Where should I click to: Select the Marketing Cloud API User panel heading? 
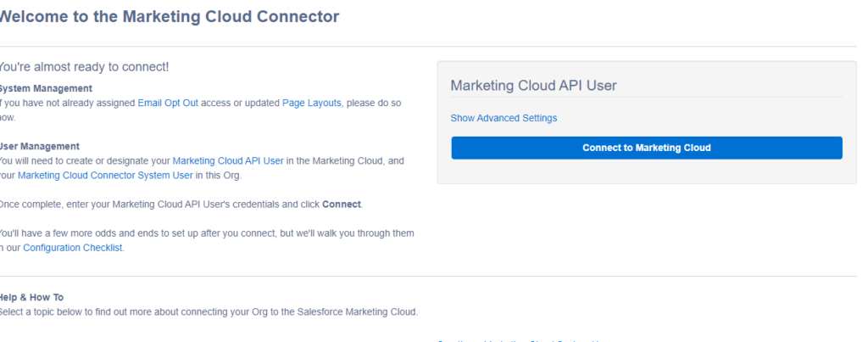click(x=534, y=86)
